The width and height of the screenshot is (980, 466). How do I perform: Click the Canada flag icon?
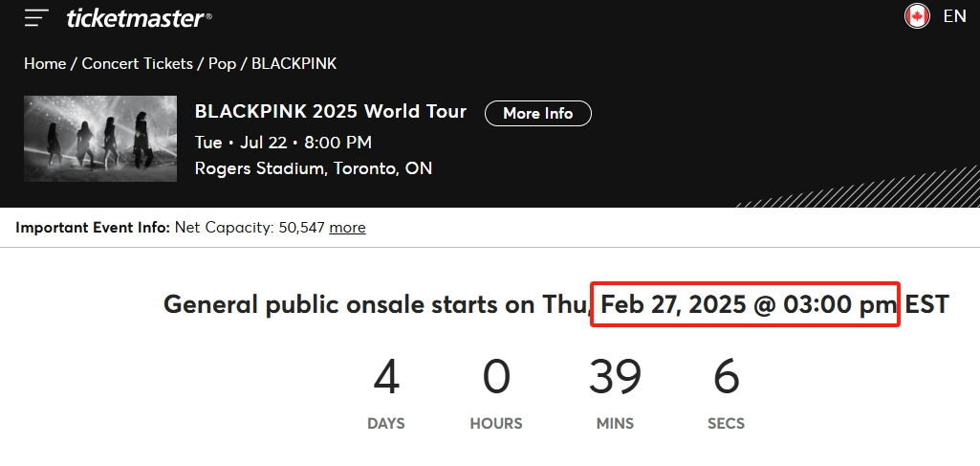tap(917, 16)
